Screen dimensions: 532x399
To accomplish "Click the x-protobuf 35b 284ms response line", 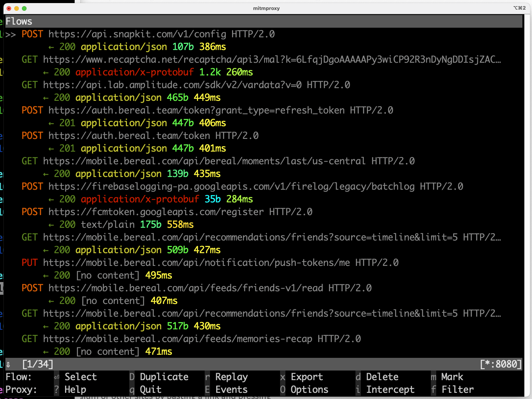I will (151, 199).
